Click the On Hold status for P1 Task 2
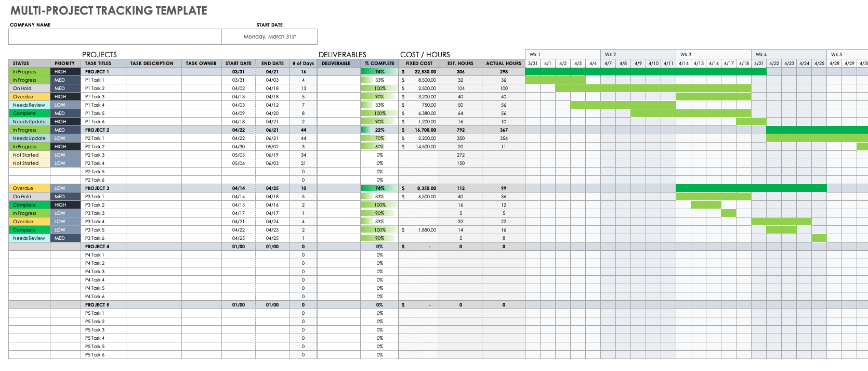Image resolution: width=868 pixels, height=371 pixels. 29,88
